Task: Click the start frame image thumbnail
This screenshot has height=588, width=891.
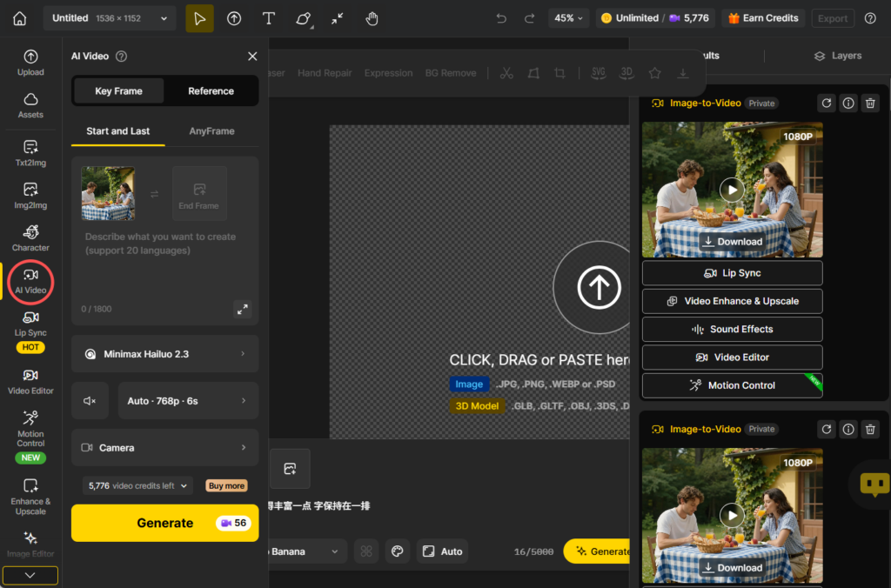Action: click(x=108, y=194)
